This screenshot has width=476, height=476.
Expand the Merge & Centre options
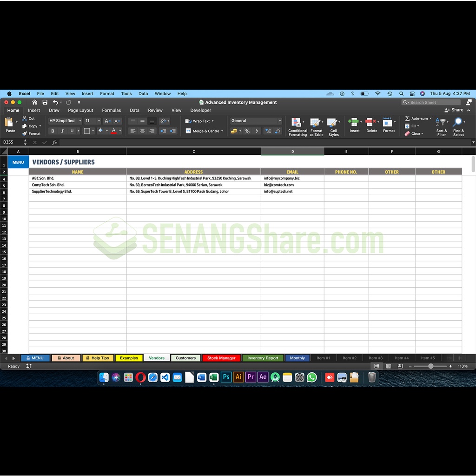(222, 131)
